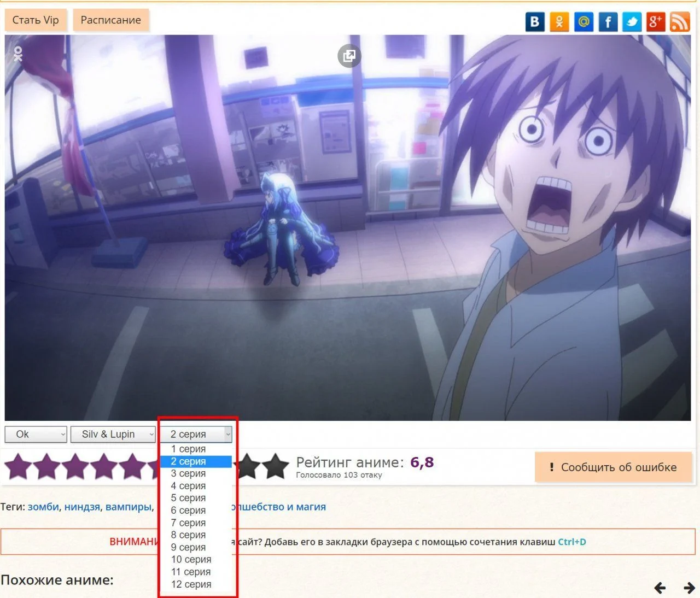Select 1 серия from the list
The width and height of the screenshot is (700, 598).
(196, 449)
